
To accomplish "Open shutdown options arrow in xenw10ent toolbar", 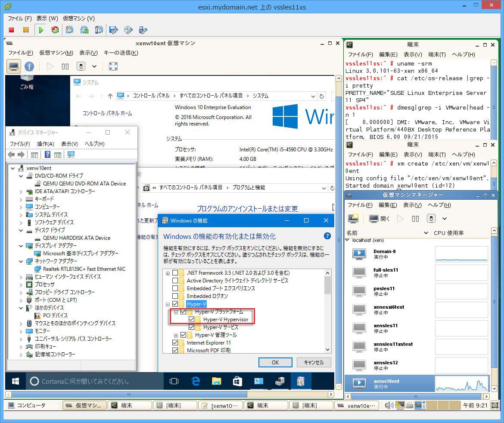I will pyautogui.click(x=94, y=66).
